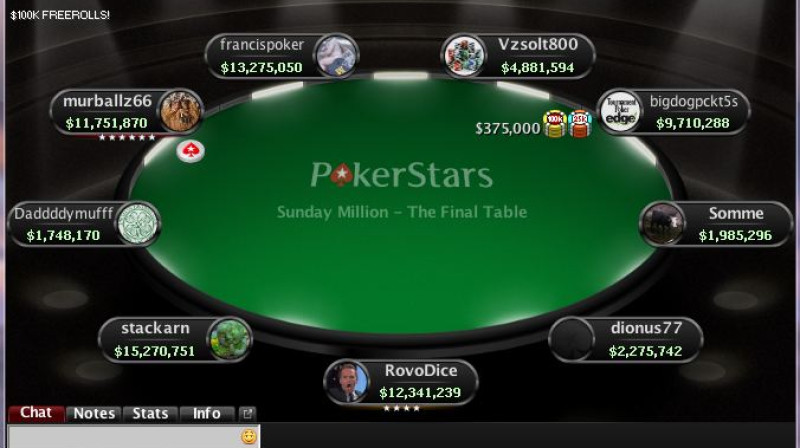
Task: Click Daddddymufff's clover avatar
Action: [137, 224]
